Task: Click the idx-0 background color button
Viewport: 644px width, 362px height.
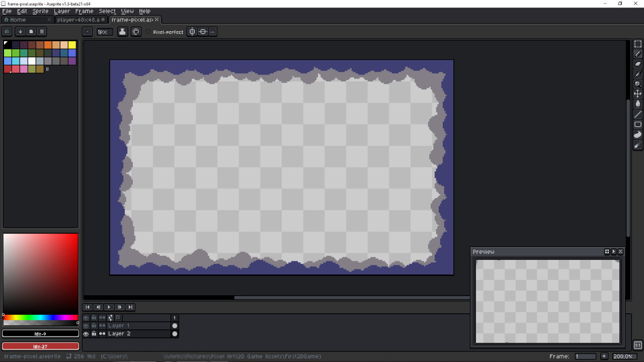Action: coord(40,333)
